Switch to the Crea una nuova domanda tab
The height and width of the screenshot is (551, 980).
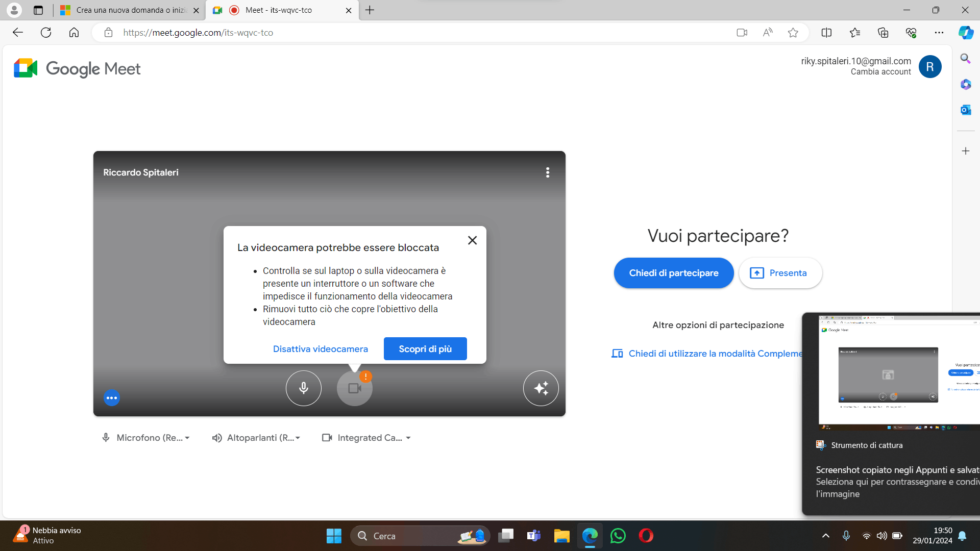tap(128, 10)
